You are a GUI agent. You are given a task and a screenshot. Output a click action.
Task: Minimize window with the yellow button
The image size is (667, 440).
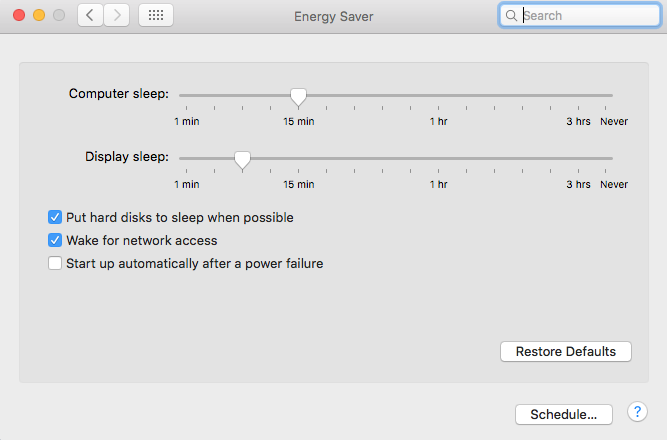click(39, 15)
